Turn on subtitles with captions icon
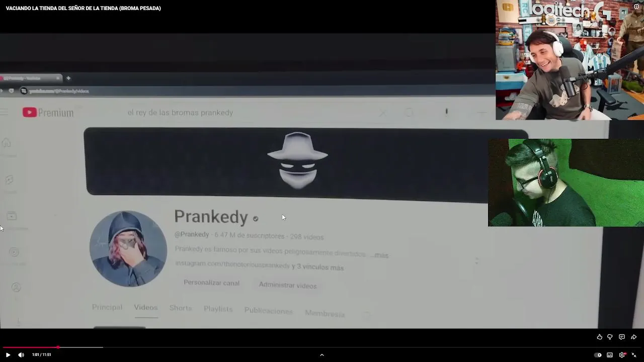Image resolution: width=644 pixels, height=362 pixels. (610, 355)
